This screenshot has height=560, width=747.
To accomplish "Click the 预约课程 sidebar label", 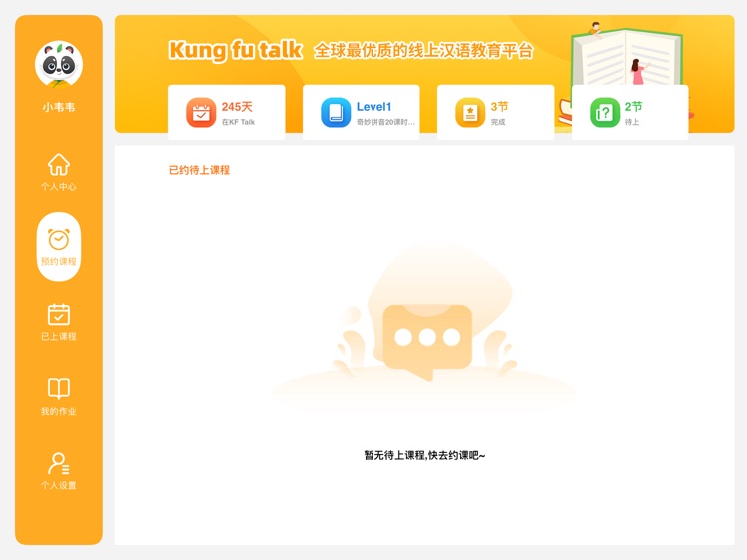I will pyautogui.click(x=59, y=262).
